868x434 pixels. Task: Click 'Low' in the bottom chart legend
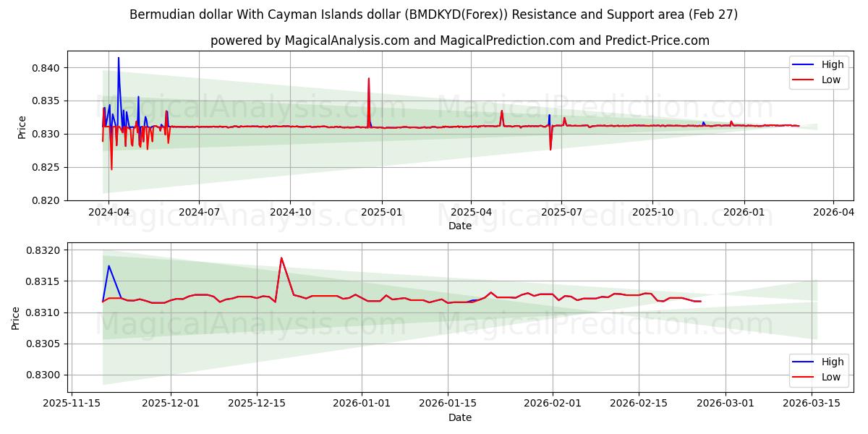(831, 377)
